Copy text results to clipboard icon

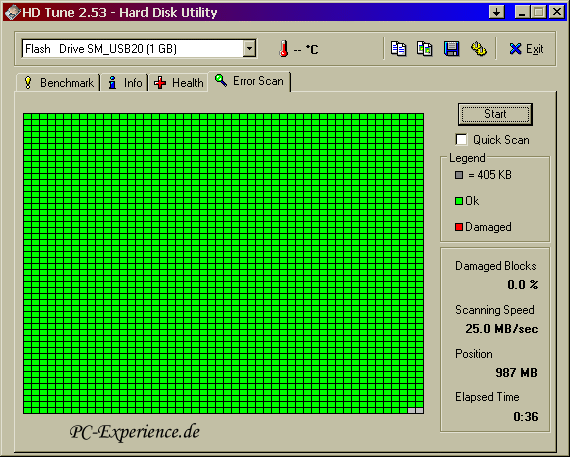pyautogui.click(x=398, y=49)
